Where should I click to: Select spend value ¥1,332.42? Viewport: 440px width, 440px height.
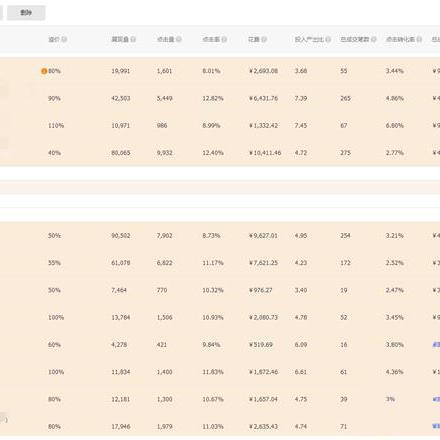click(x=263, y=126)
